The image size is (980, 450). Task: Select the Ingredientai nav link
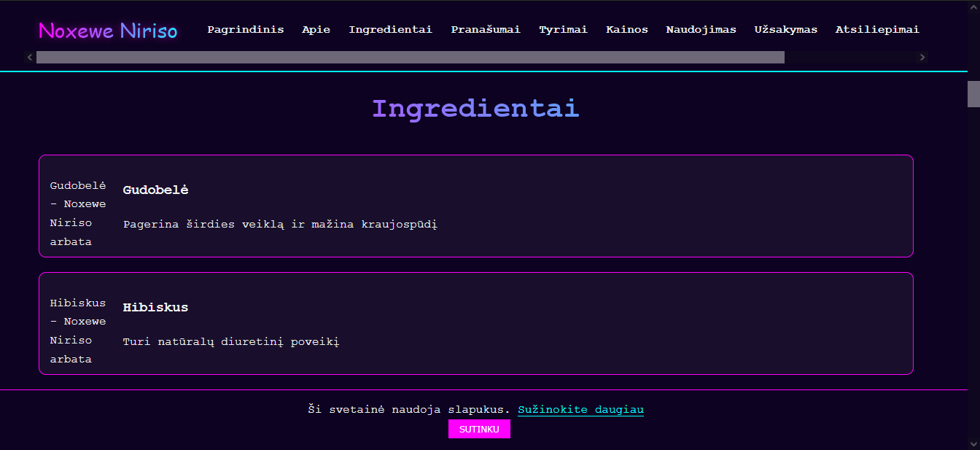[391, 30]
